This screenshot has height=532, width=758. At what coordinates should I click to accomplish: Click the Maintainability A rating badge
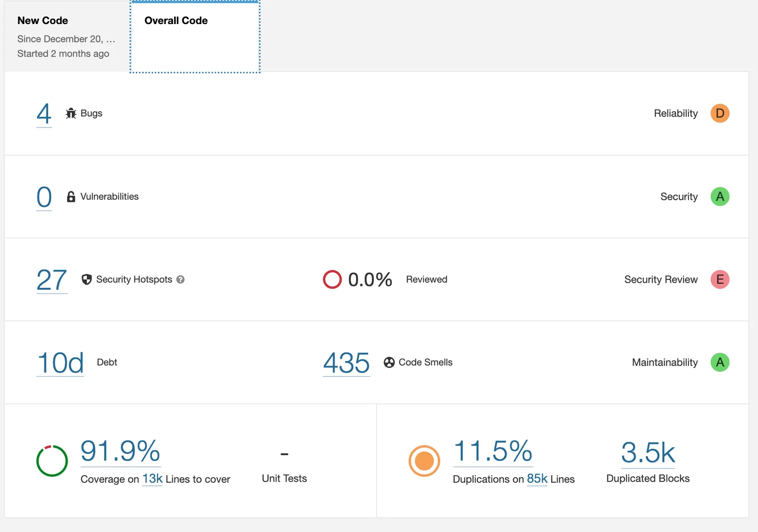(720, 363)
